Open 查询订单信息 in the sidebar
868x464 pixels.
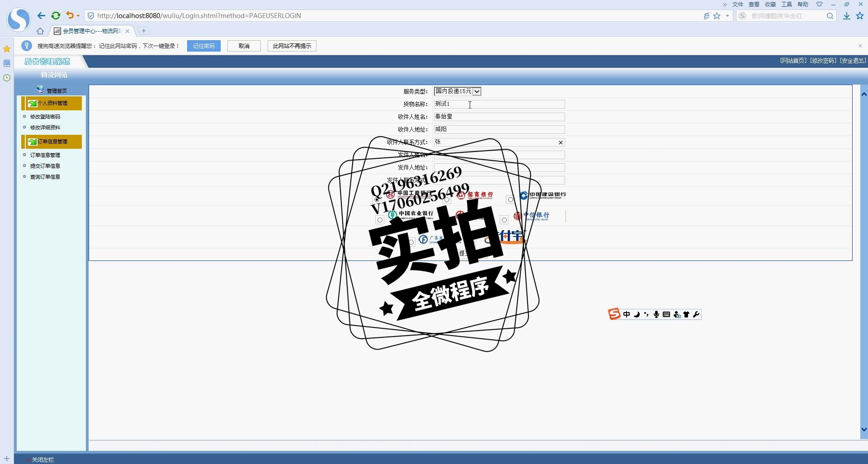(45, 177)
